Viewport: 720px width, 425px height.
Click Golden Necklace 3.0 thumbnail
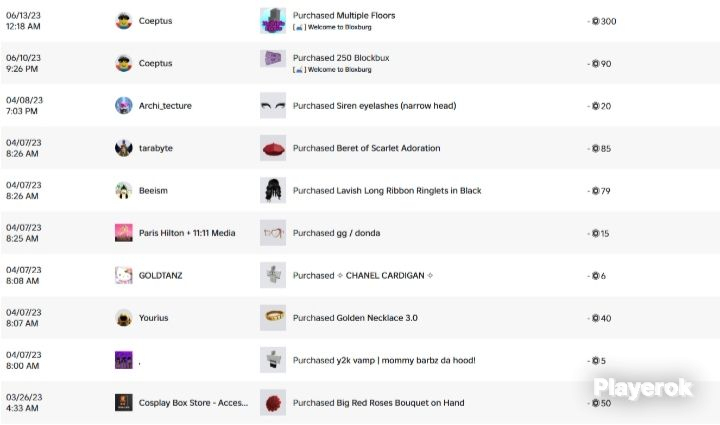pyautogui.click(x=273, y=318)
